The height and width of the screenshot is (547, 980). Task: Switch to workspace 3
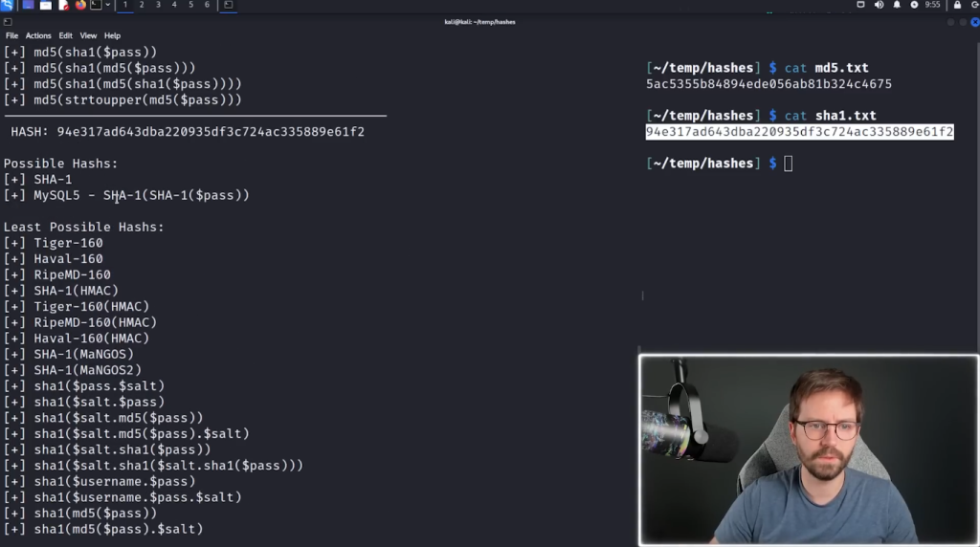point(158,5)
